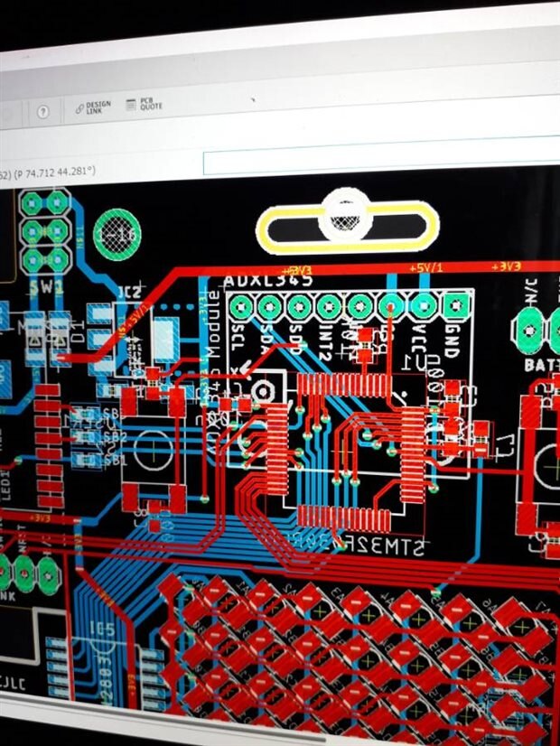
Task: Select the SW1 component label
Action: coord(46,287)
